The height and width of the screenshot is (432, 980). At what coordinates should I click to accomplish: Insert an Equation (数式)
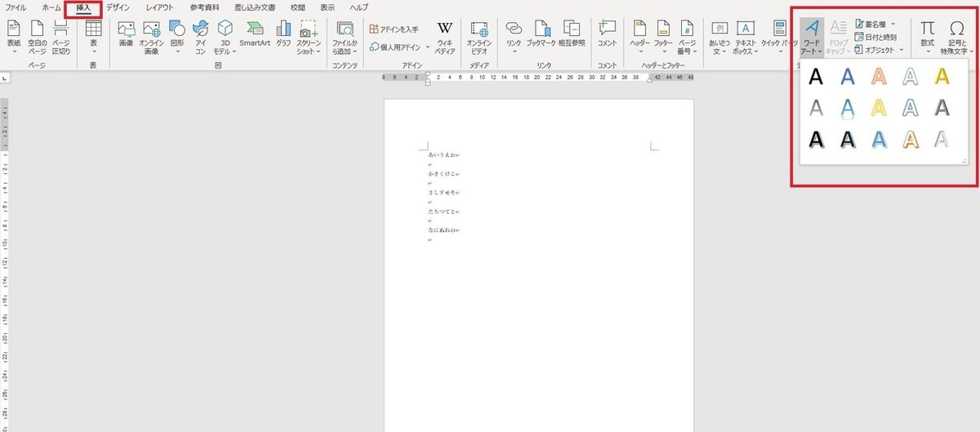[x=928, y=38]
